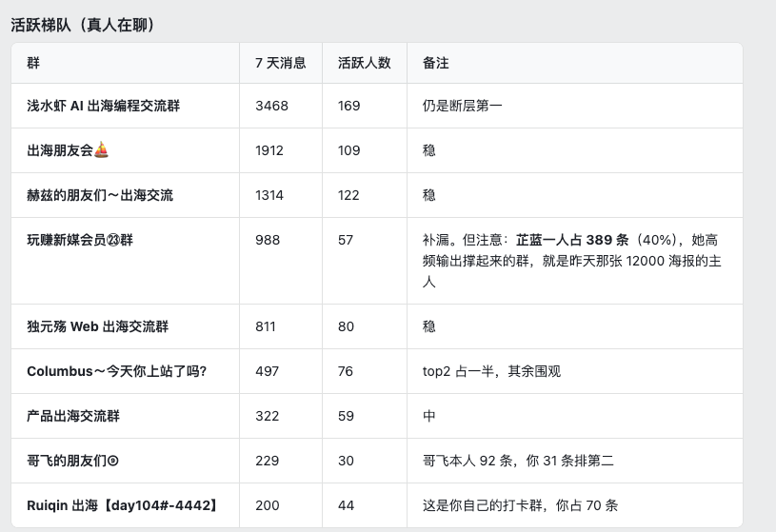Viewport: 776px width, 532px height.
Task: Click the note 中 in 产品出海 row
Action: (x=429, y=416)
